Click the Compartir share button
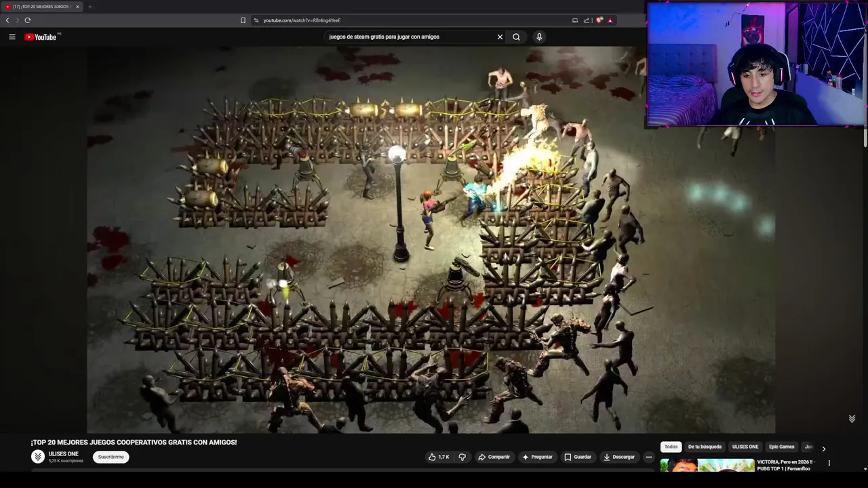The image size is (868, 488). [494, 457]
